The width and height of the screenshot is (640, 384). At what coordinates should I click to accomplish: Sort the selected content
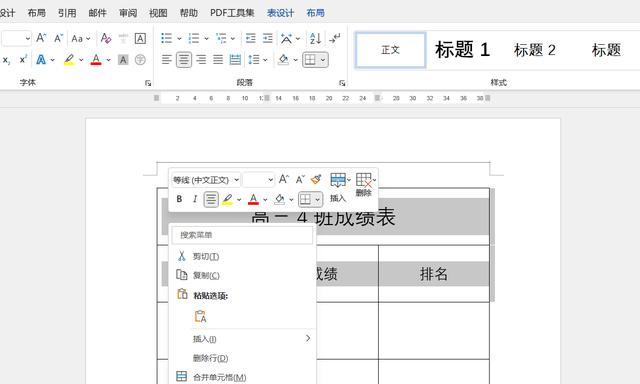pyautogui.click(x=315, y=38)
